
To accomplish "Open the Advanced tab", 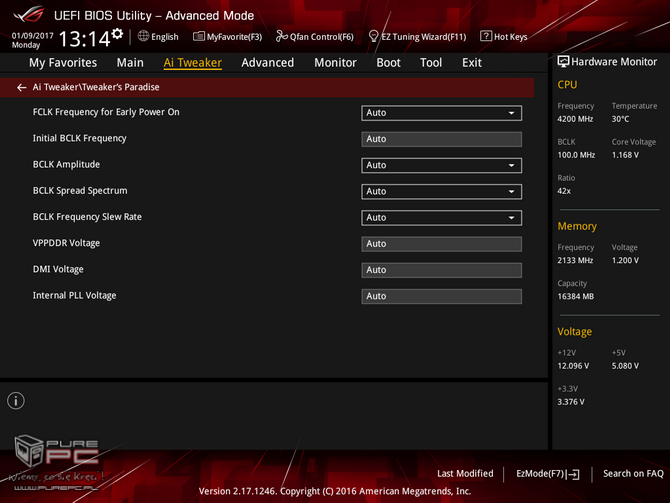I will click(268, 63).
